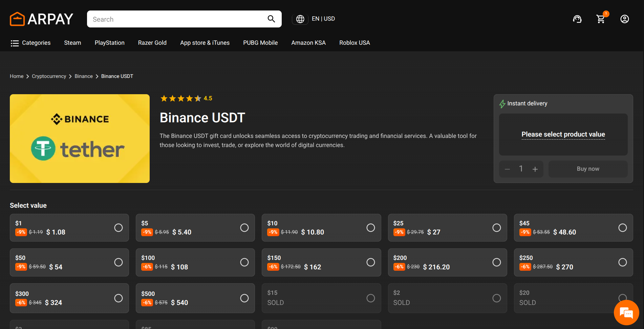644x329 pixels.
Task: Go to Roblox USA category
Action: [x=355, y=43]
